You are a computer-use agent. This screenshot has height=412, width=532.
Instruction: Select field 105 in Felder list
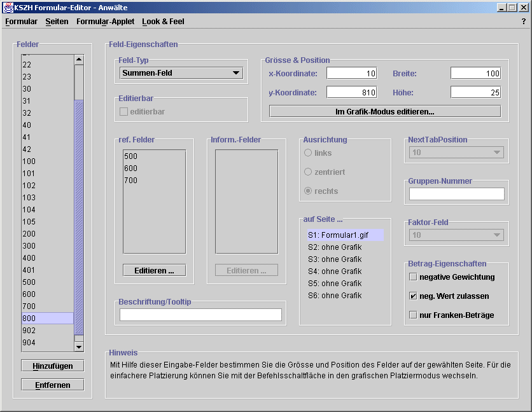pos(48,221)
